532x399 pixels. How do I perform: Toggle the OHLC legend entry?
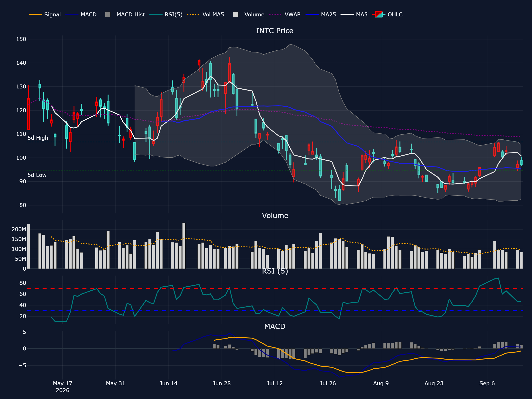[x=387, y=14]
